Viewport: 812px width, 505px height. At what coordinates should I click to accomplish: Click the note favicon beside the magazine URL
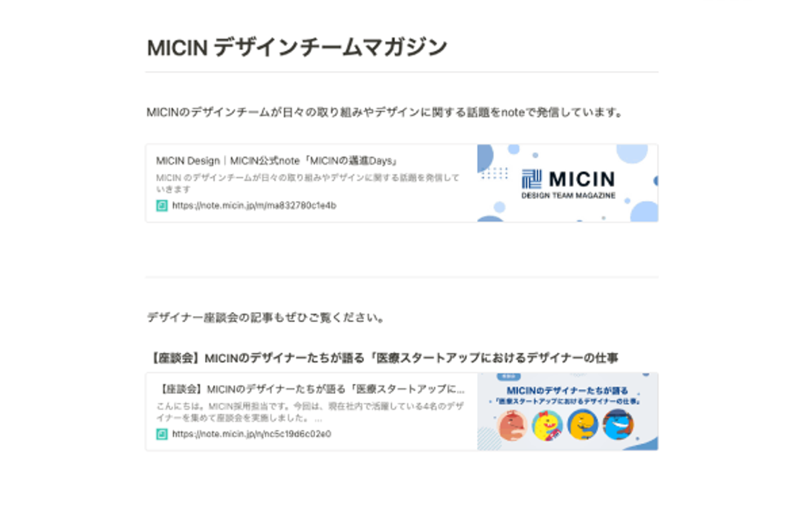point(162,206)
